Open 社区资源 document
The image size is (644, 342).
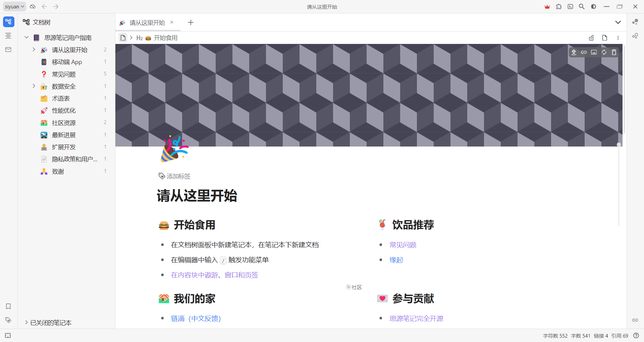pyautogui.click(x=64, y=123)
